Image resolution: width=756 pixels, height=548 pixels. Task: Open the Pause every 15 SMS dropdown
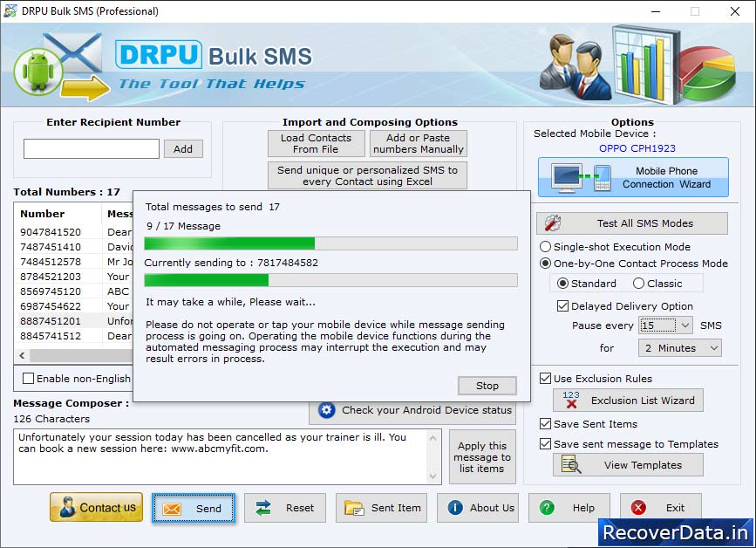pyautogui.click(x=666, y=325)
